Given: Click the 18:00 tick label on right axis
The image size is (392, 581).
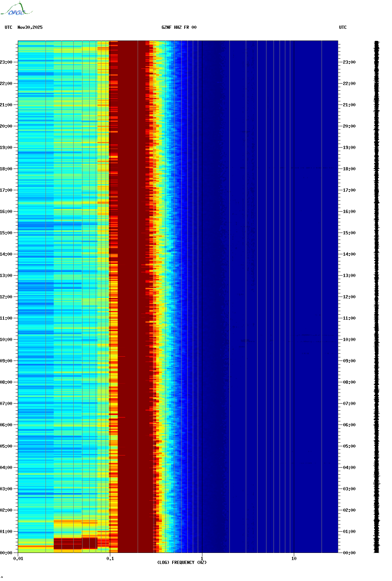Looking at the screenshot, I should [x=349, y=169].
